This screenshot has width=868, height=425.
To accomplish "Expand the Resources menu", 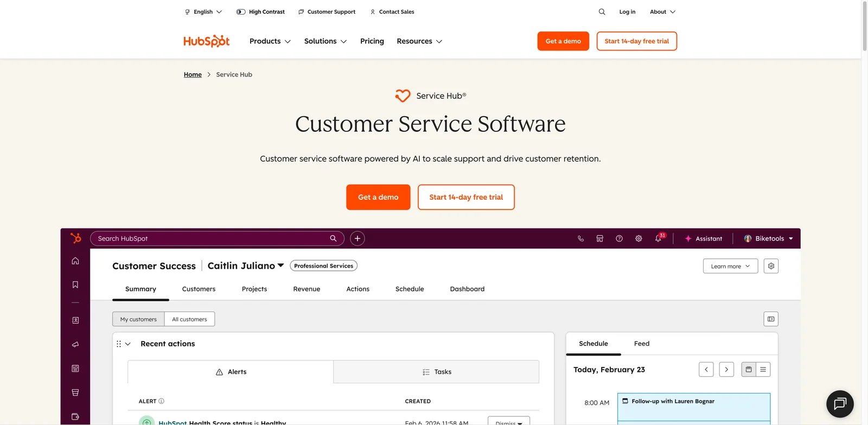I will coord(419,41).
